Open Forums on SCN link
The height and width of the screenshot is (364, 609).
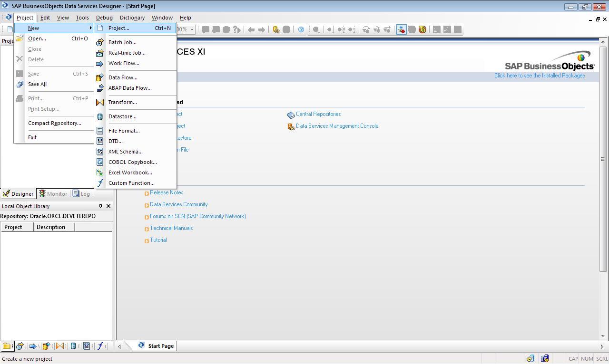pyautogui.click(x=198, y=216)
